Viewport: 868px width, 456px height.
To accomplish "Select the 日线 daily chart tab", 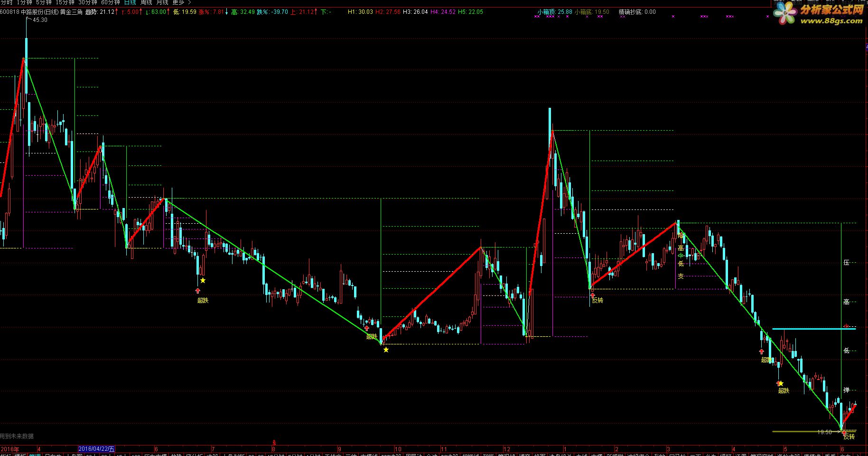I will point(130,3).
